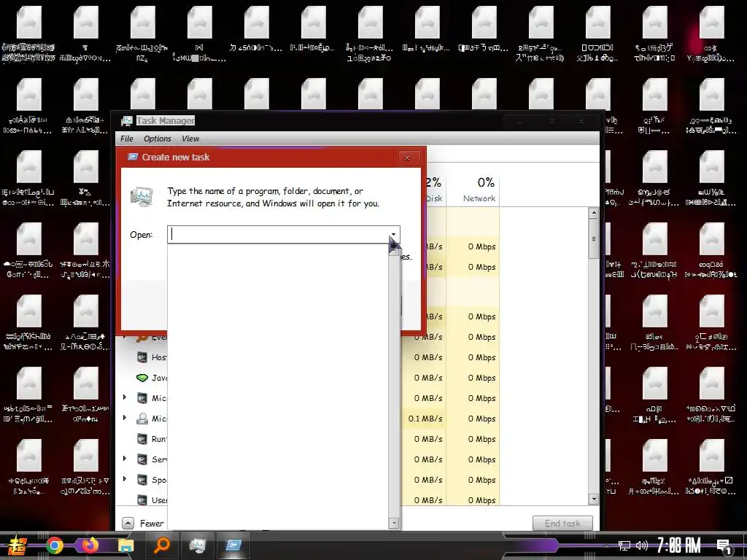The width and height of the screenshot is (747, 560).
Task: Select the green Java process icon
Action: 142,378
